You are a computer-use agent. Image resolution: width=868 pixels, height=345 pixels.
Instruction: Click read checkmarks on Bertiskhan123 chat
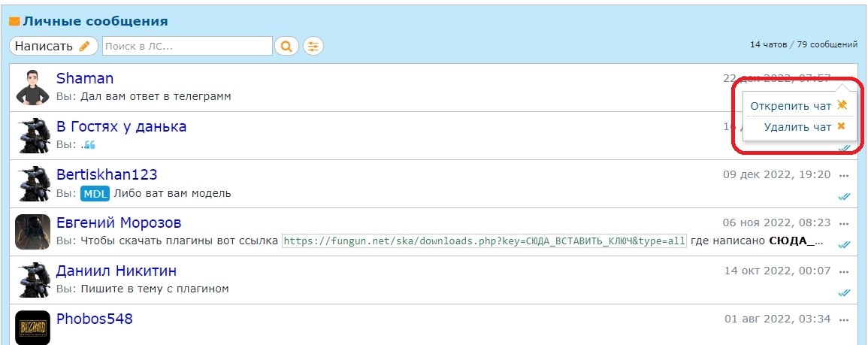844,196
